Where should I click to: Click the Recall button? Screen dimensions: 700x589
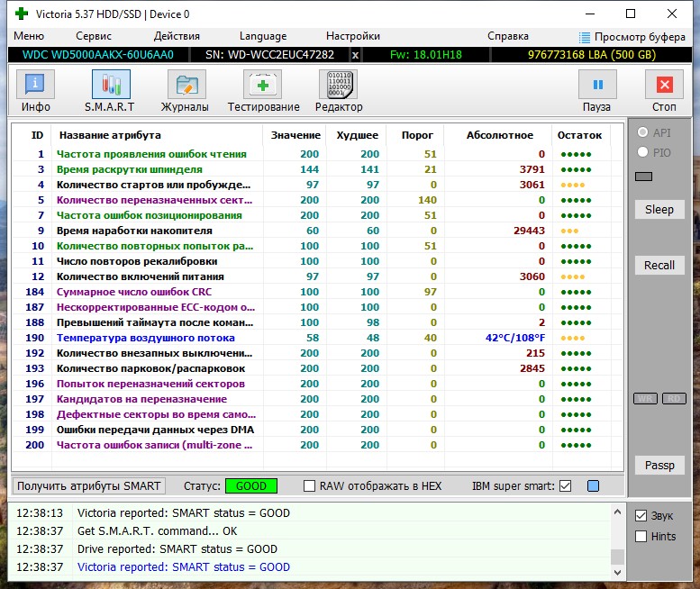coord(659,266)
